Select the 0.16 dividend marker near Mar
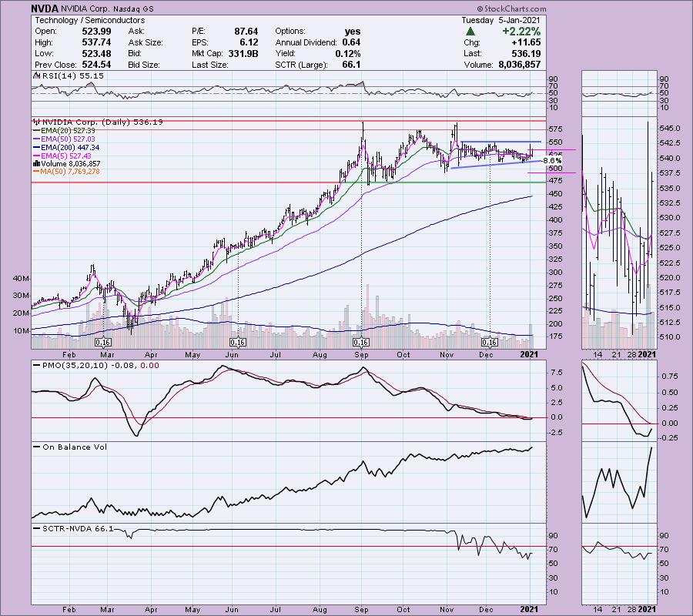 102,343
